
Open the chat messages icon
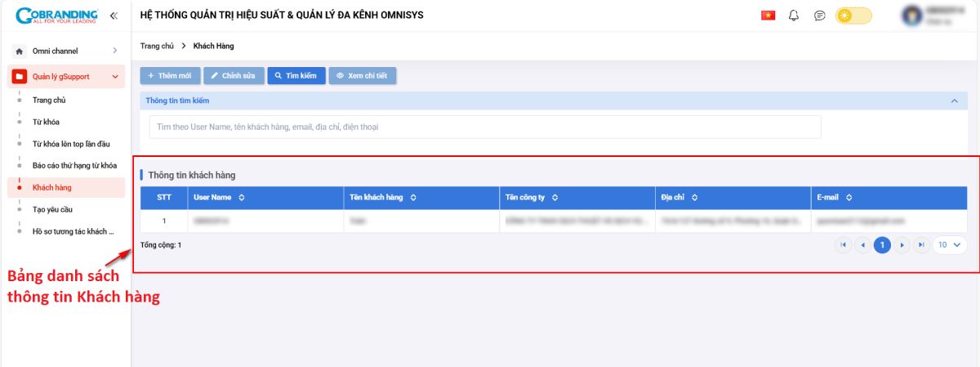click(x=819, y=16)
